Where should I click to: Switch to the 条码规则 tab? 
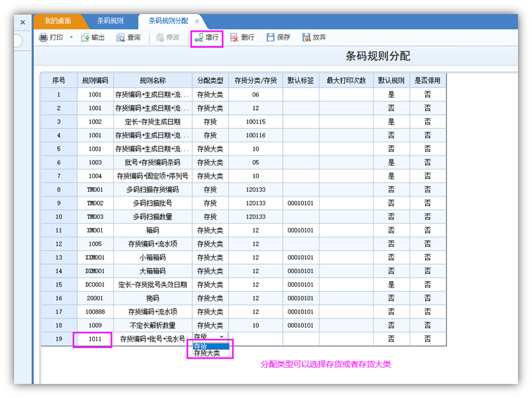[x=110, y=21]
